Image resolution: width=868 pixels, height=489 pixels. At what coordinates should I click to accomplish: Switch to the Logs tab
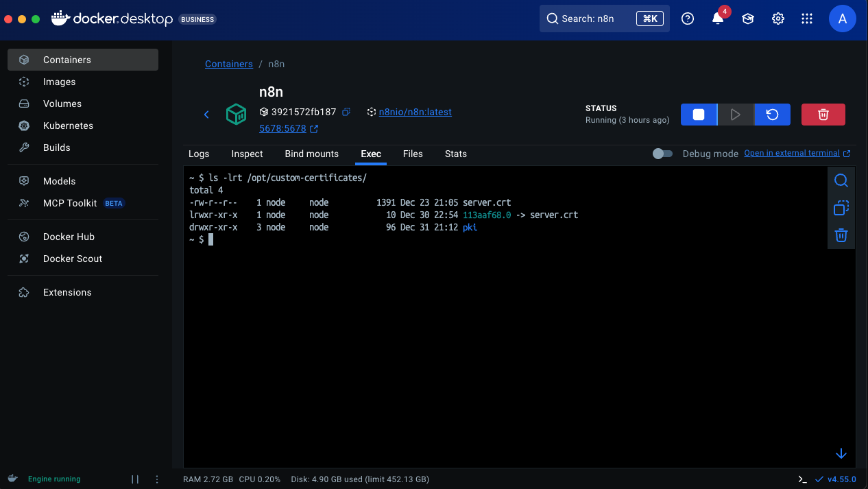coord(199,154)
